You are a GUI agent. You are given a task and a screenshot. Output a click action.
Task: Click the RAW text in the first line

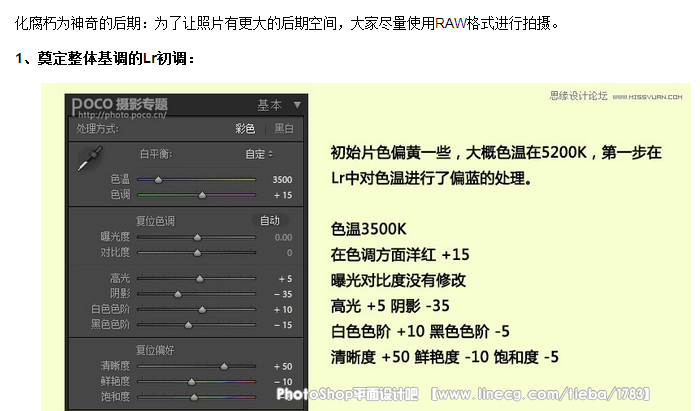point(450,23)
